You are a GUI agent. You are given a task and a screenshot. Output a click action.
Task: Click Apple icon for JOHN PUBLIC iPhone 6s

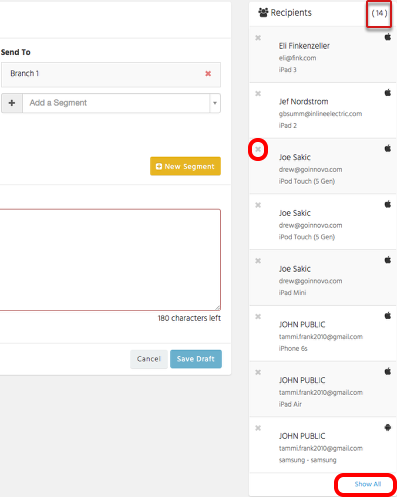[388, 315]
